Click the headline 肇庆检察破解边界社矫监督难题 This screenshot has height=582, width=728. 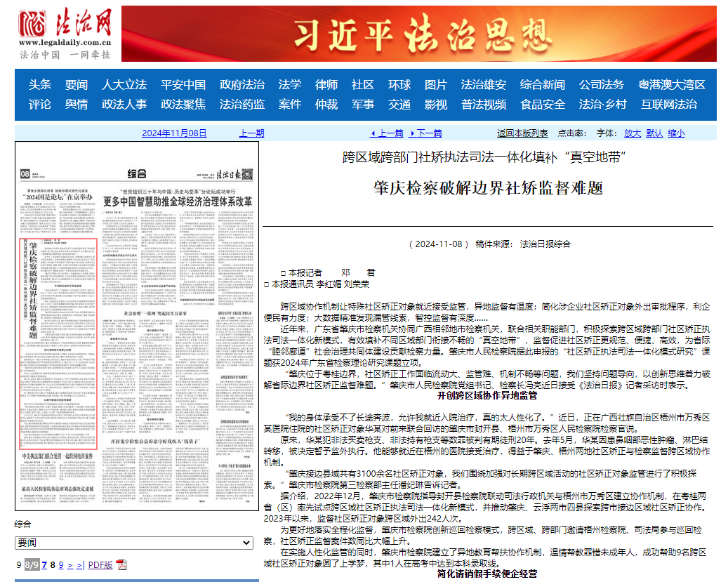487,188
